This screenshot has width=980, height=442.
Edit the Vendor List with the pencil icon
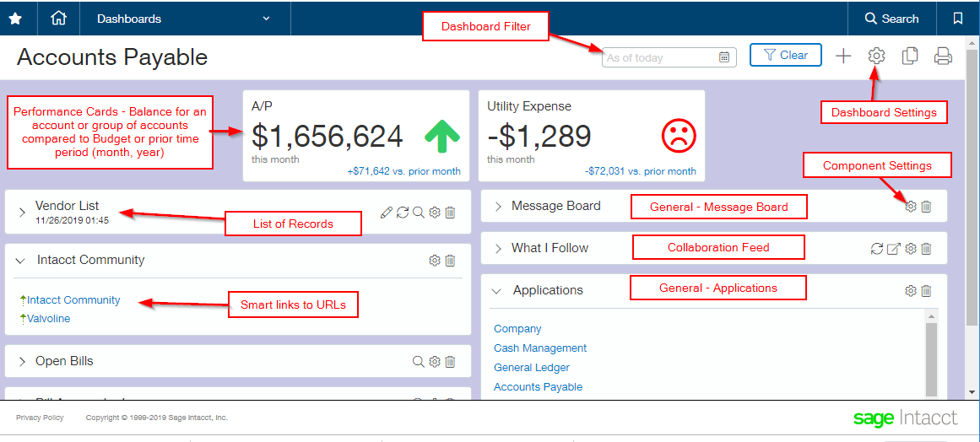(387, 213)
